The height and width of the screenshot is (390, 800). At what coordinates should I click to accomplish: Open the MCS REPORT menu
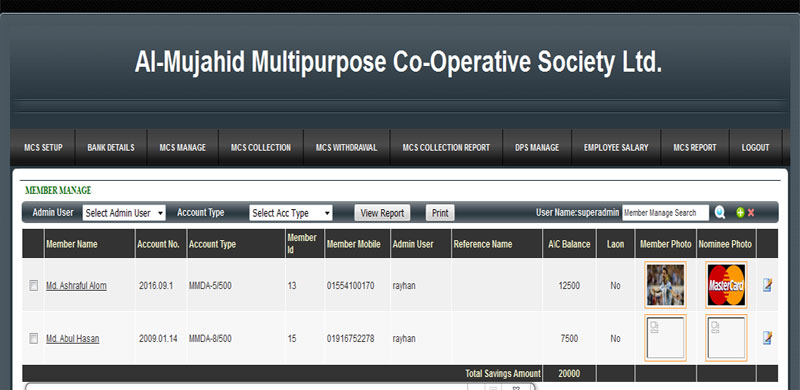click(695, 148)
